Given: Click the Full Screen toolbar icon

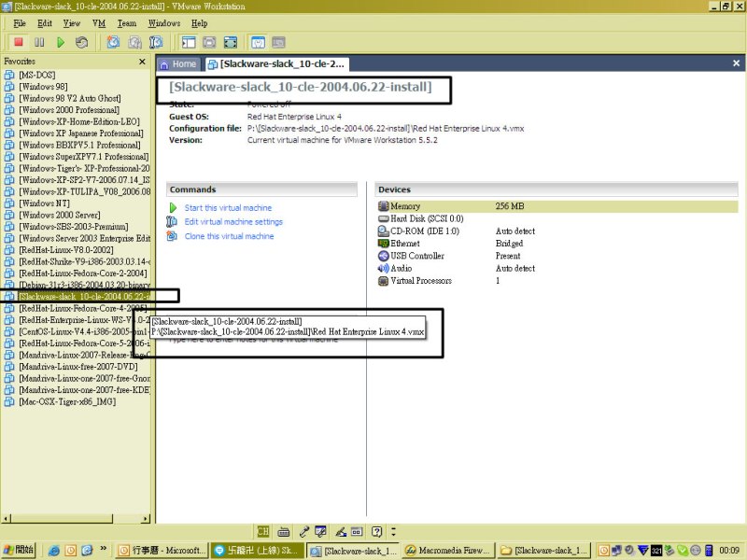Looking at the screenshot, I should (x=231, y=42).
